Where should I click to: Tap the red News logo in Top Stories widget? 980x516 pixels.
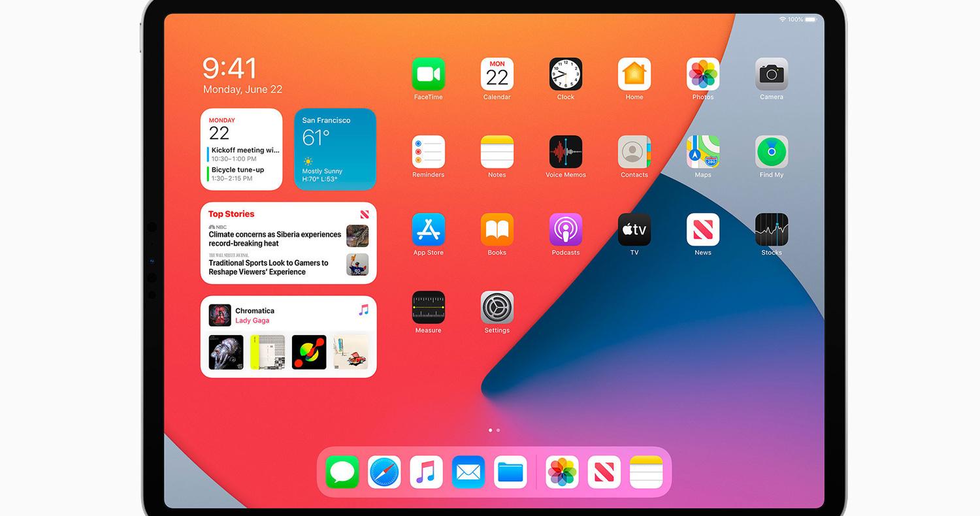(x=364, y=214)
